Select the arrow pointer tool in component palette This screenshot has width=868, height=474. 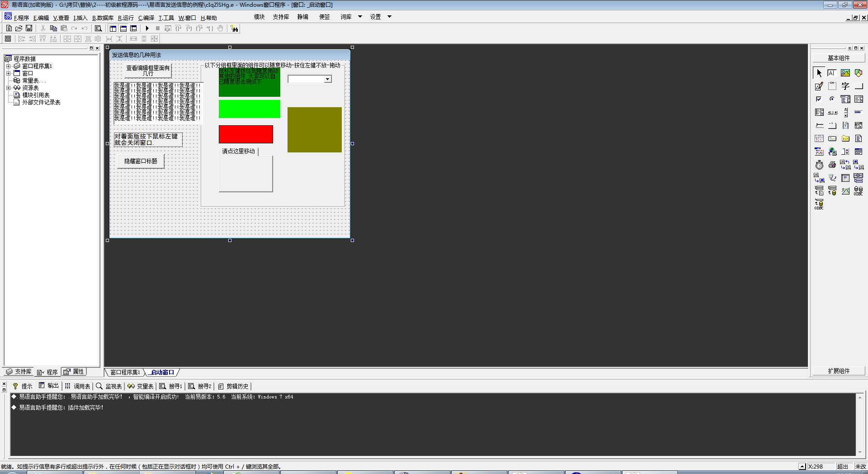click(819, 73)
